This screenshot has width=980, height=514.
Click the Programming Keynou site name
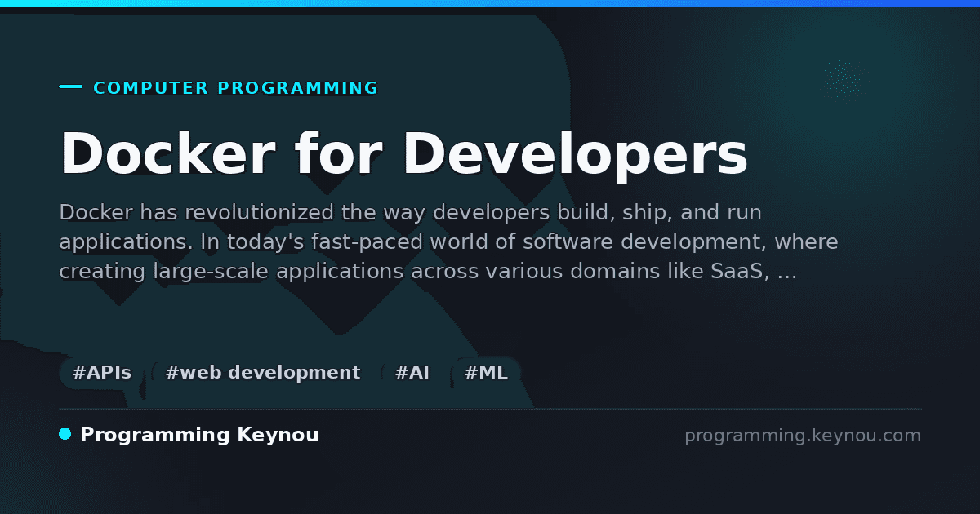point(199,436)
